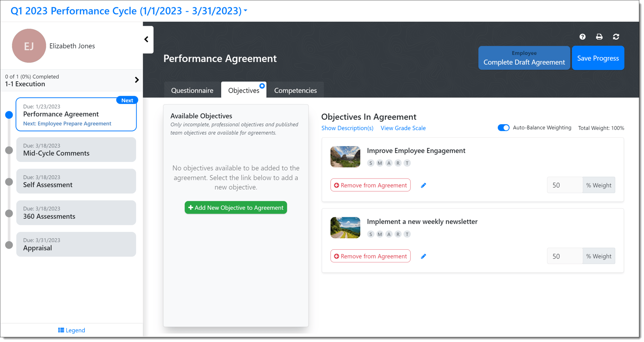
Task: Click T badge under Improve Employee Engagement
Action: 407,163
